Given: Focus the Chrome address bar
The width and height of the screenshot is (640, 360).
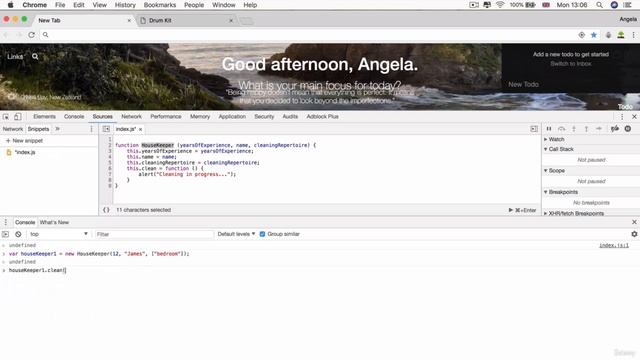Looking at the screenshot, I should pyautogui.click(x=310, y=35).
